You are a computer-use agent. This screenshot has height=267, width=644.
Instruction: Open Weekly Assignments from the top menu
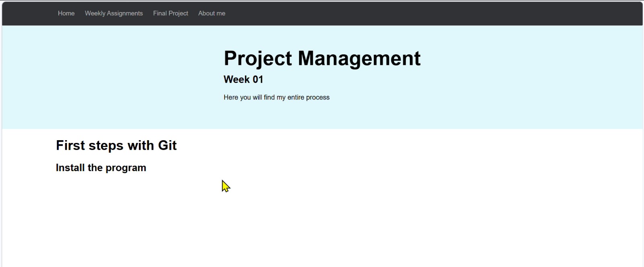click(x=114, y=13)
